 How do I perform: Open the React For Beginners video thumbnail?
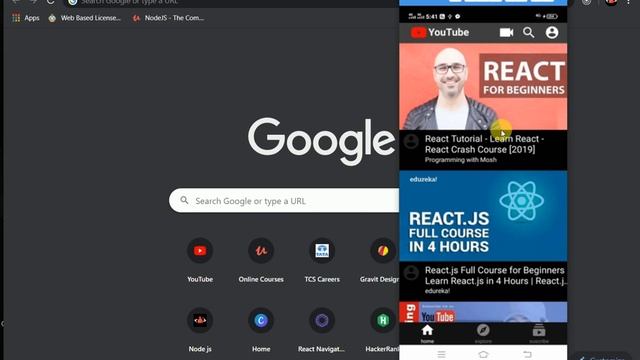click(483, 87)
